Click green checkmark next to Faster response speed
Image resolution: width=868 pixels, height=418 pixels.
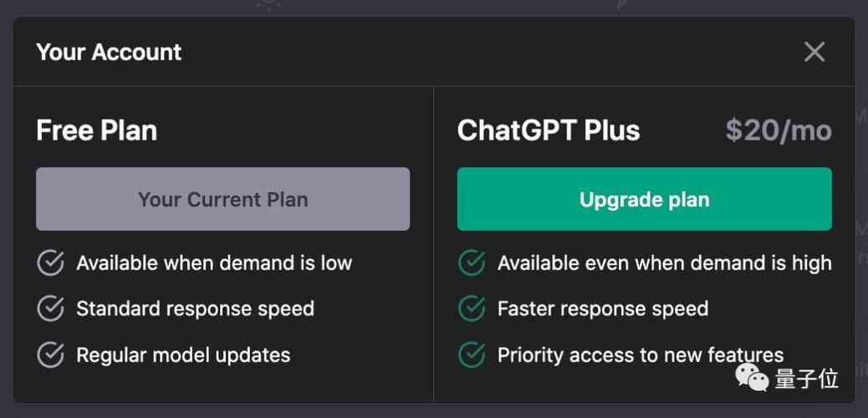coord(472,308)
